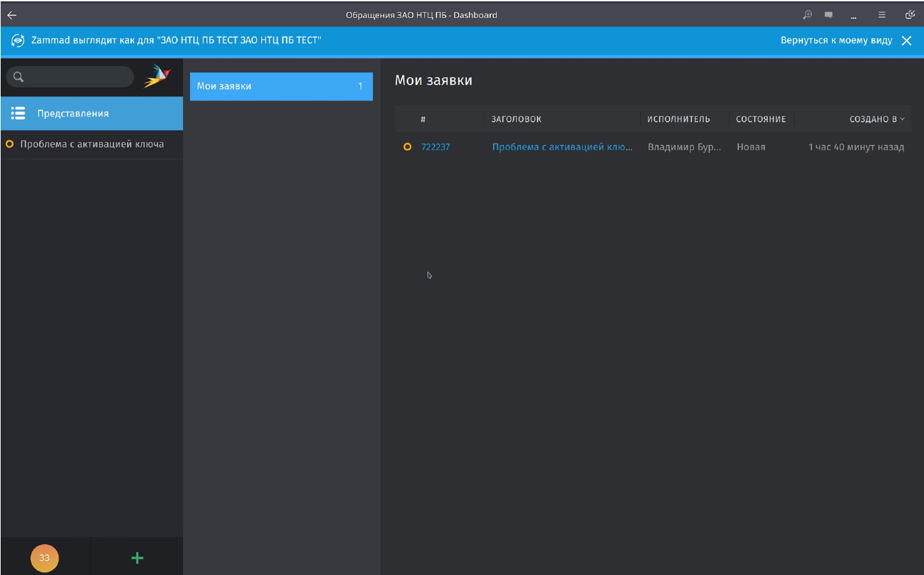
Task: Click 'Вернуться к моему виду' link
Action: pos(836,41)
